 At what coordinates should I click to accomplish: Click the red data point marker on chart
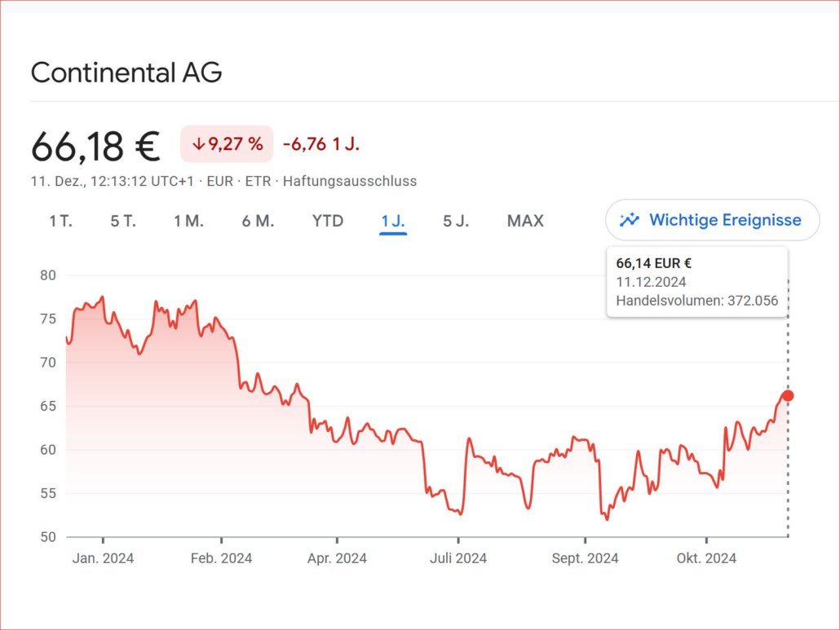(788, 395)
